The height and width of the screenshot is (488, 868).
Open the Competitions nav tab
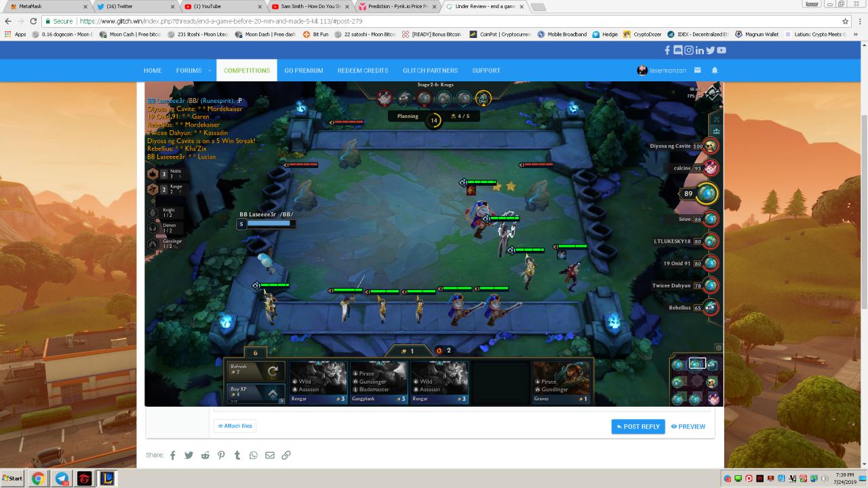coord(247,70)
